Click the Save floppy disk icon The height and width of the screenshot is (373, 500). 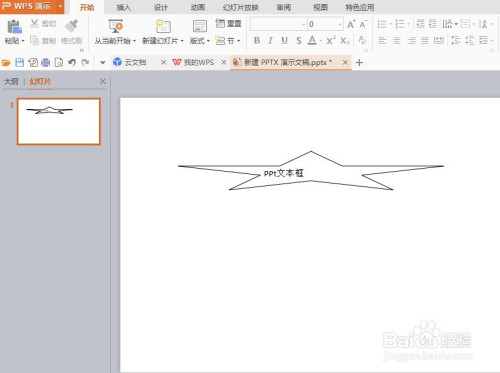tap(20, 62)
